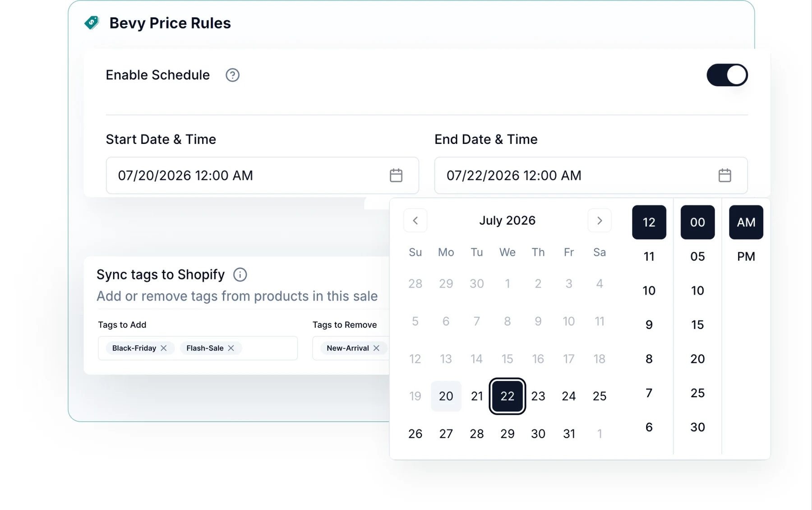Select July 26 in the calendar
This screenshot has height=510, width=812.
point(415,434)
